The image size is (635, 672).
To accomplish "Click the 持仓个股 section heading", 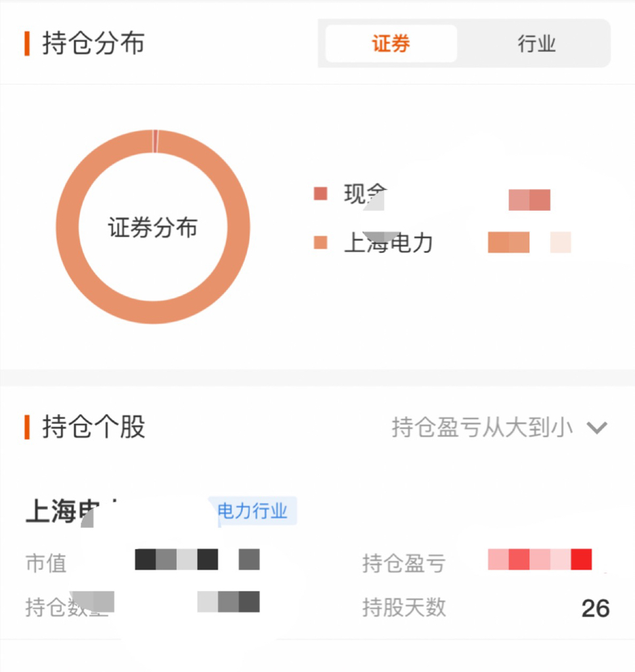I will [x=93, y=427].
